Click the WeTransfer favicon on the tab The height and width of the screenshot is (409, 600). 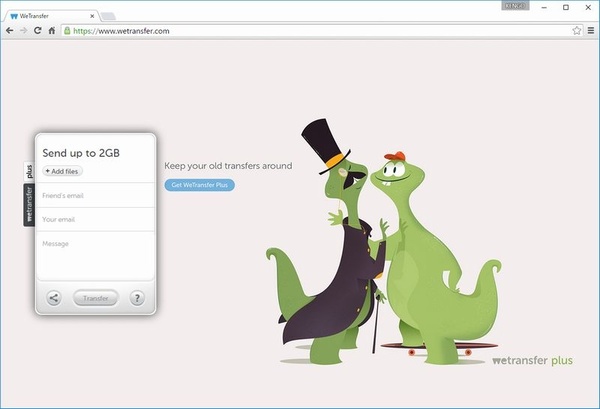14,16
